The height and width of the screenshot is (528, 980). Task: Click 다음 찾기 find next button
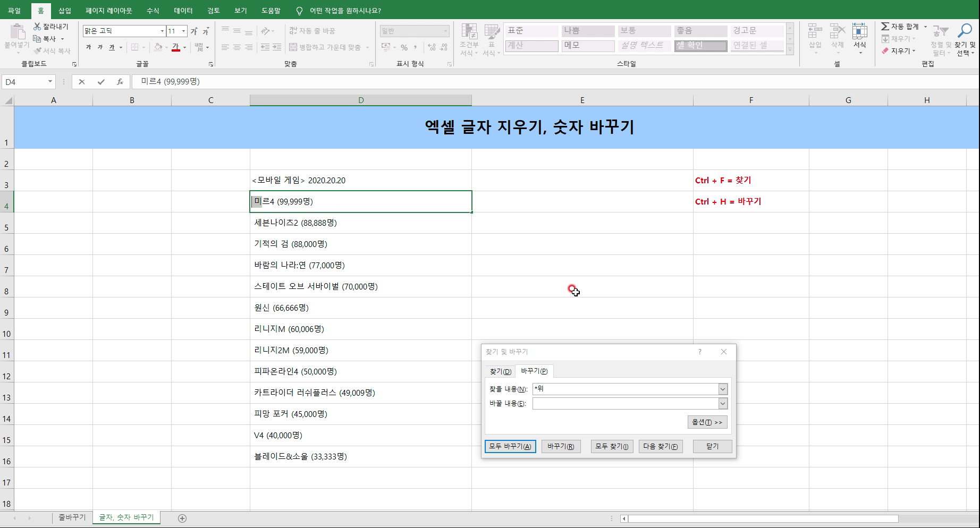(x=661, y=447)
